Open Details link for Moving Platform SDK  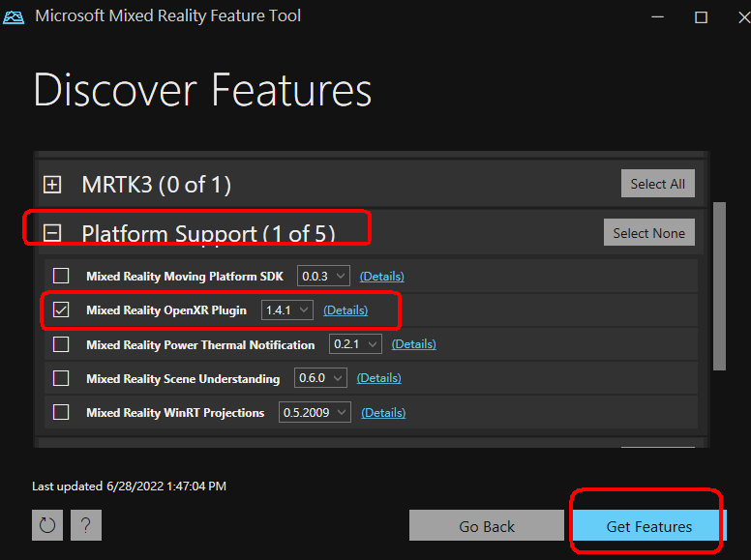click(381, 277)
